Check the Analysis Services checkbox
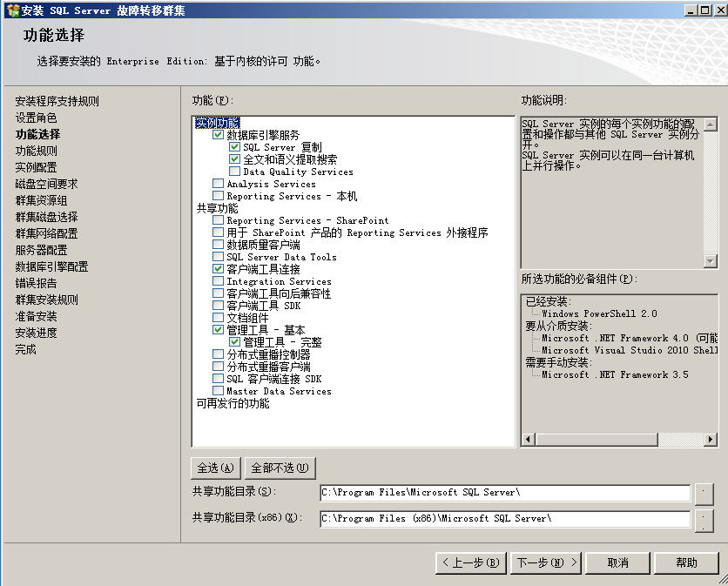 click(x=219, y=184)
